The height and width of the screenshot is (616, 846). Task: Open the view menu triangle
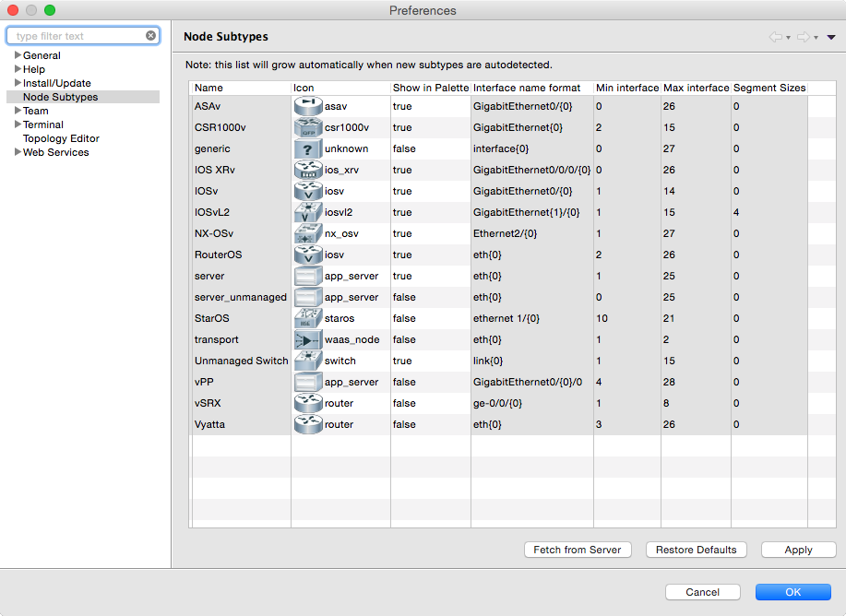pos(831,37)
